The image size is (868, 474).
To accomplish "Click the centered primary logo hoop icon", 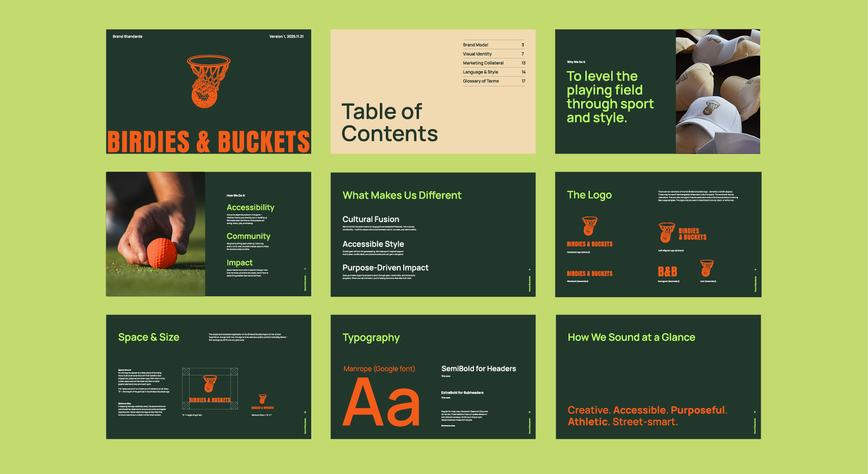I will (x=589, y=226).
